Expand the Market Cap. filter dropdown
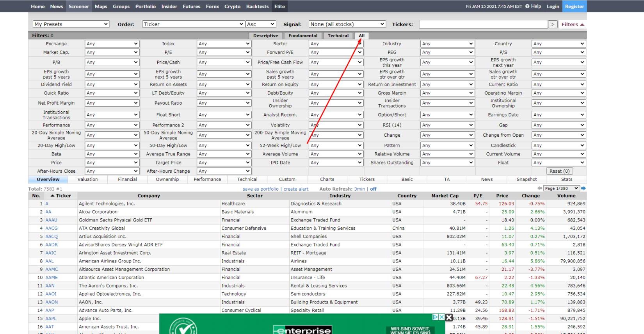Viewport: 644px width, 334px height. click(112, 52)
